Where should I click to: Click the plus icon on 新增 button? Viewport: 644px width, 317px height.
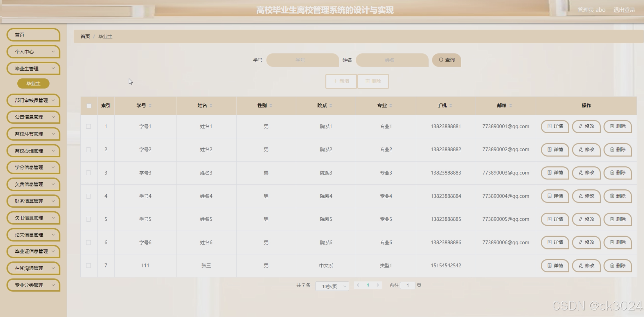(x=335, y=81)
